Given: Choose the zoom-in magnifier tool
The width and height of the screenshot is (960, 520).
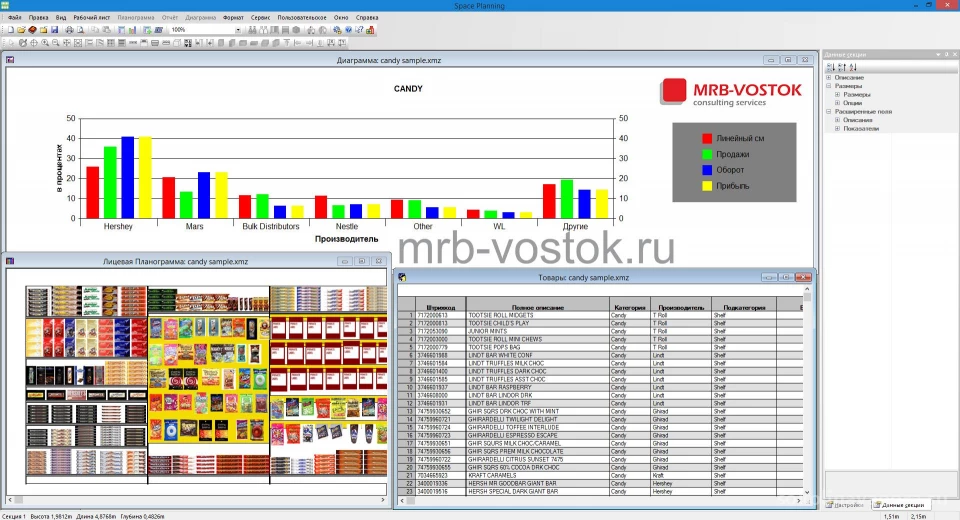Looking at the screenshot, I should click(x=45, y=43).
